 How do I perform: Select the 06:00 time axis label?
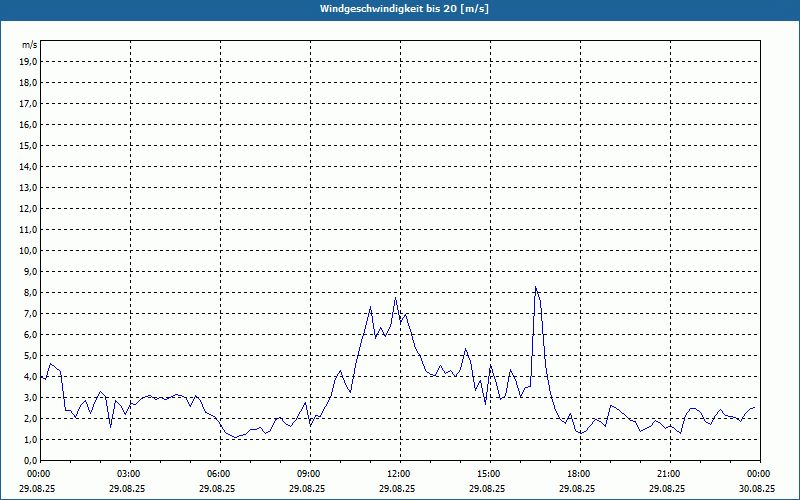click(218, 474)
